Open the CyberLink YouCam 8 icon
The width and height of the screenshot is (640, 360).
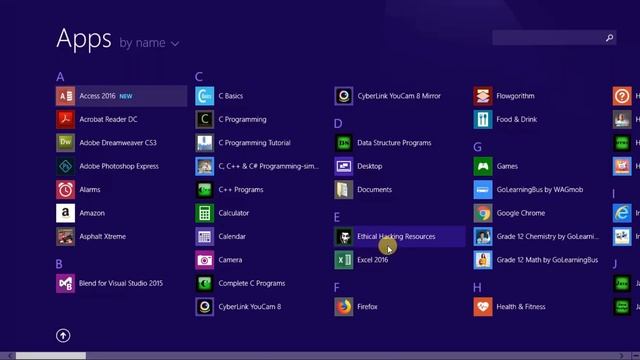(x=204, y=307)
